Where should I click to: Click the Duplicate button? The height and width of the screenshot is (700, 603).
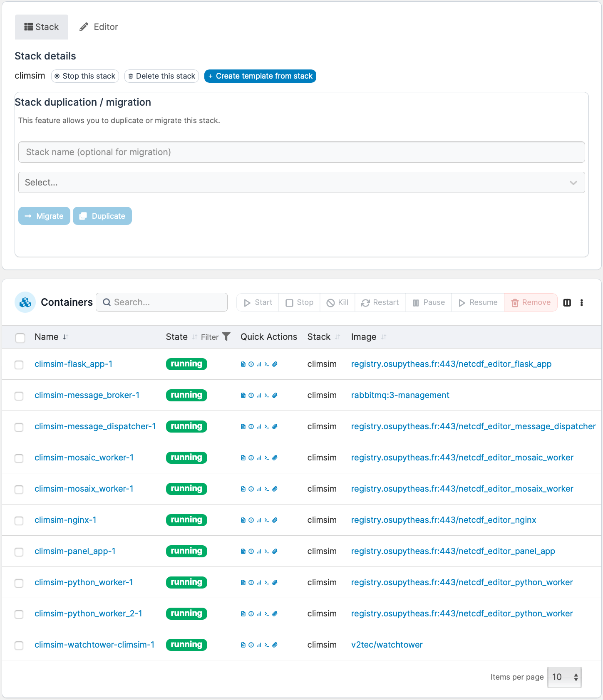tap(102, 216)
